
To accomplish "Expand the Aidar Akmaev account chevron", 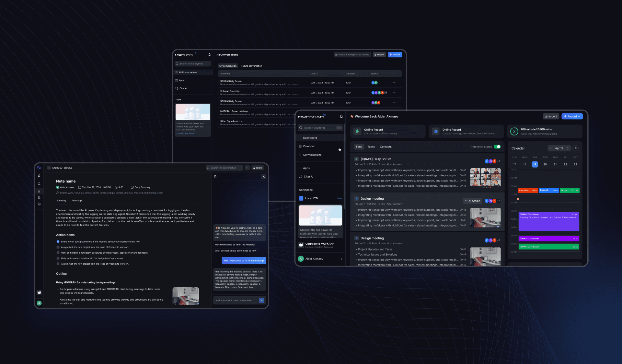I will 341,259.
